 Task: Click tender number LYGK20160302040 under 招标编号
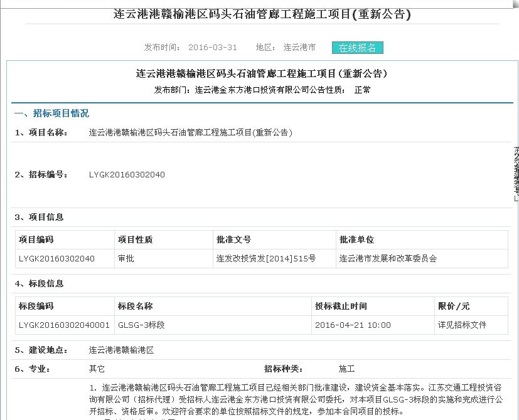[127, 175]
